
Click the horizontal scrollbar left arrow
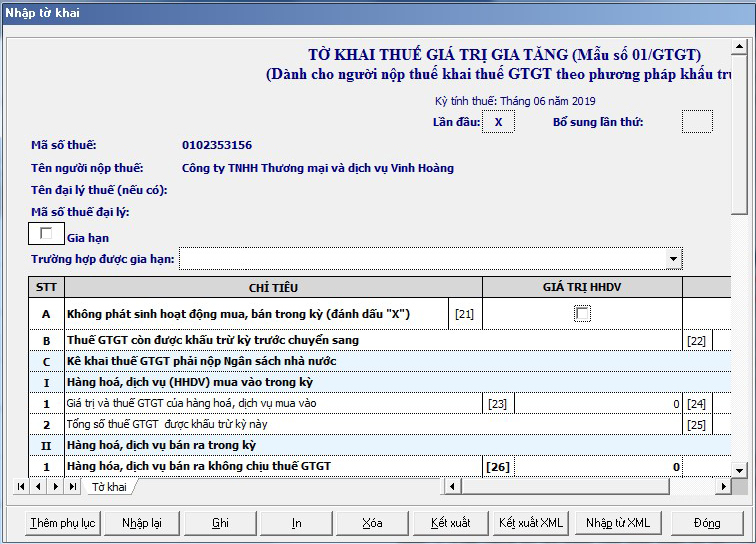[x=451, y=486]
